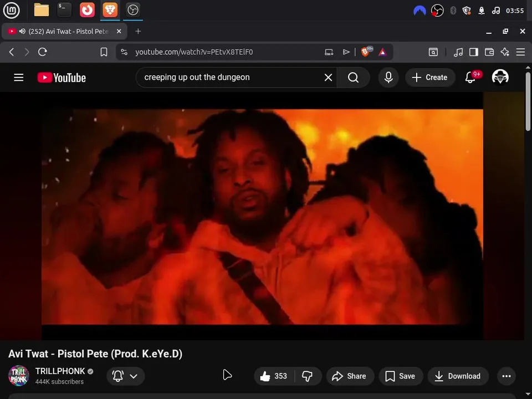Go to YouTube home via logo
This screenshot has height=399, width=532.
62,78
